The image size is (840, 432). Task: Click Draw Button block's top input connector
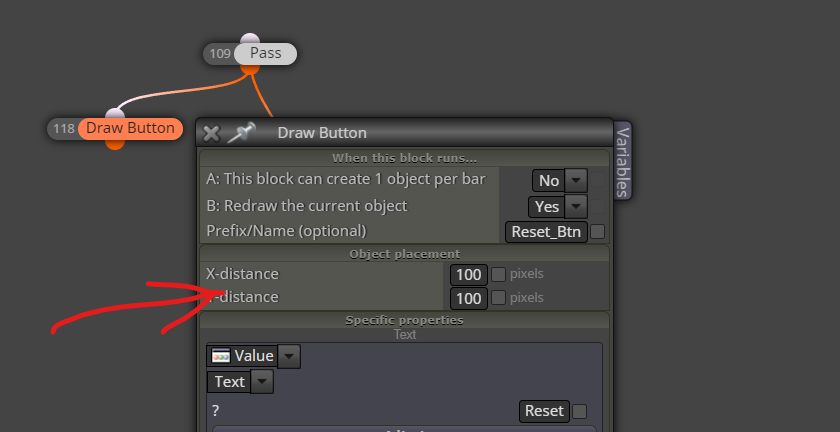click(115, 114)
